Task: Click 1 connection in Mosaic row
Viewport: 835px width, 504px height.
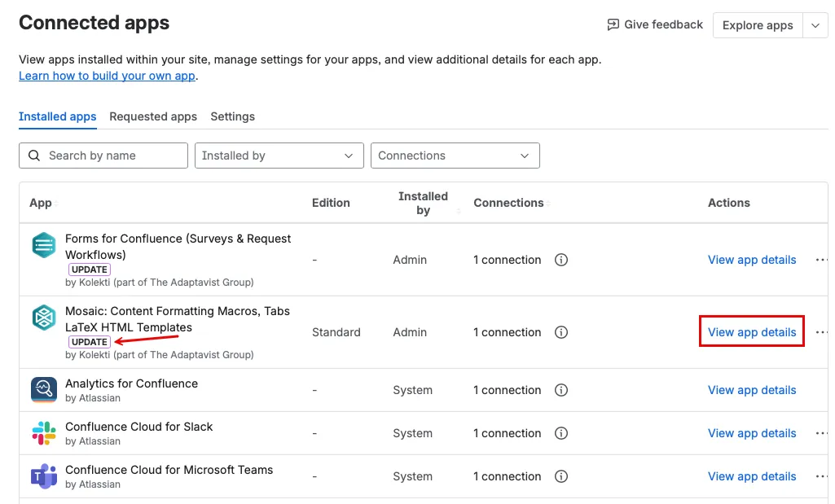Action: tap(507, 332)
